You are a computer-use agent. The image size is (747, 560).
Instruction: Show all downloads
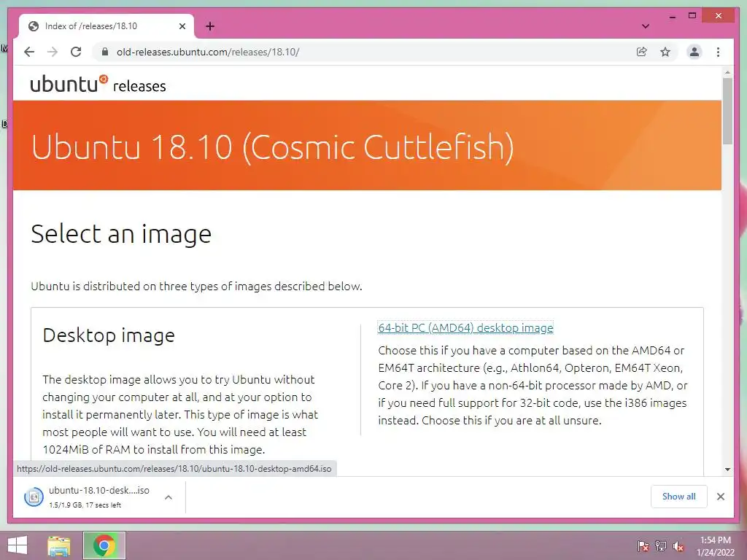(679, 497)
